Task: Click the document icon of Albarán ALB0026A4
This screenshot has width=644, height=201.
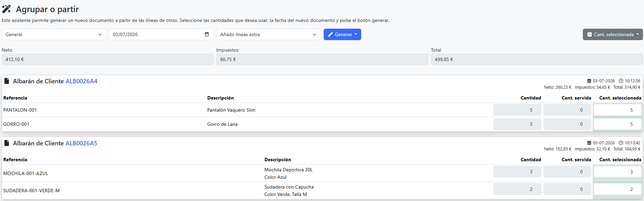Action: coord(6,81)
